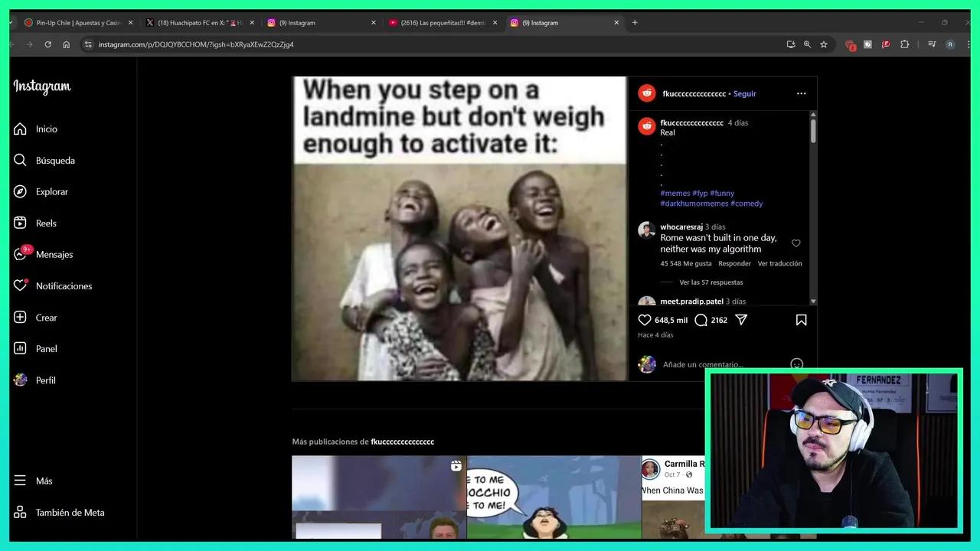Viewport: 980px width, 551px height.
Task: Open hashtag #funny
Action: click(722, 193)
